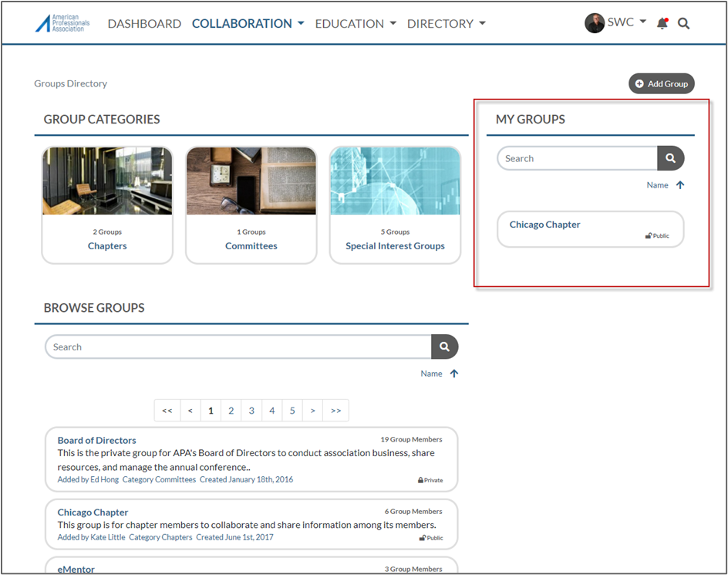Open the Special Interest Groups category link
The height and width of the screenshot is (575, 728).
click(x=395, y=246)
